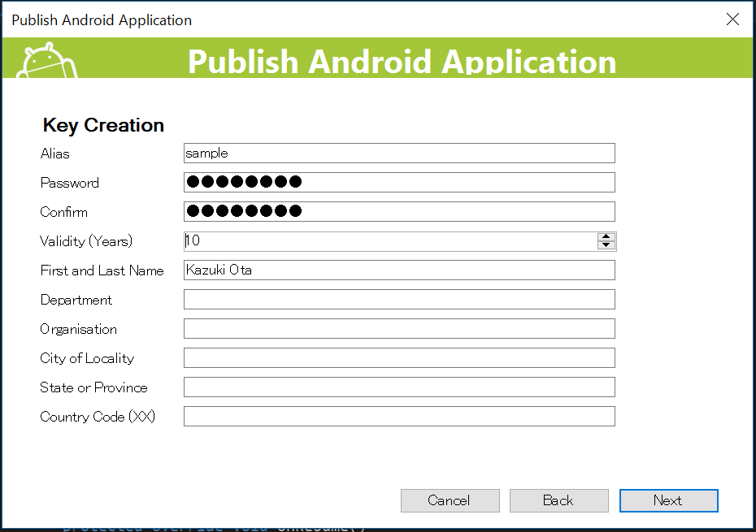This screenshot has width=756, height=532.
Task: Increase validity years with up arrow
Action: 606,236
